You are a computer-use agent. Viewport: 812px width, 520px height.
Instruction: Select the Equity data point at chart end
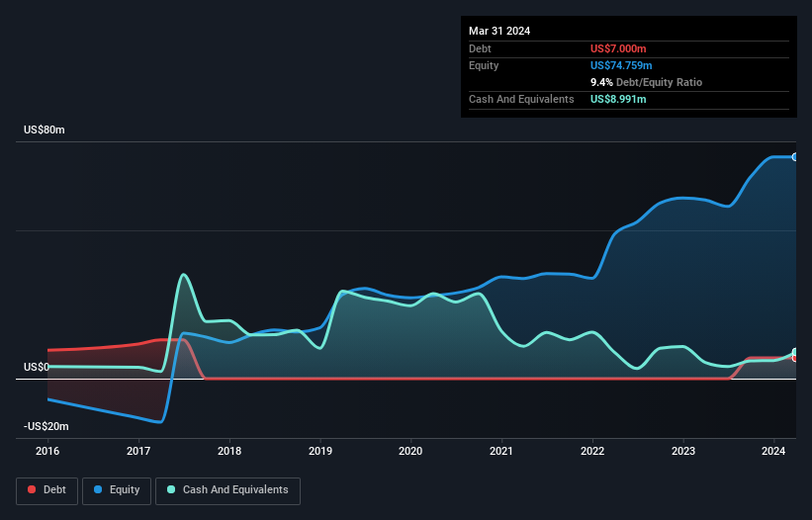(795, 157)
